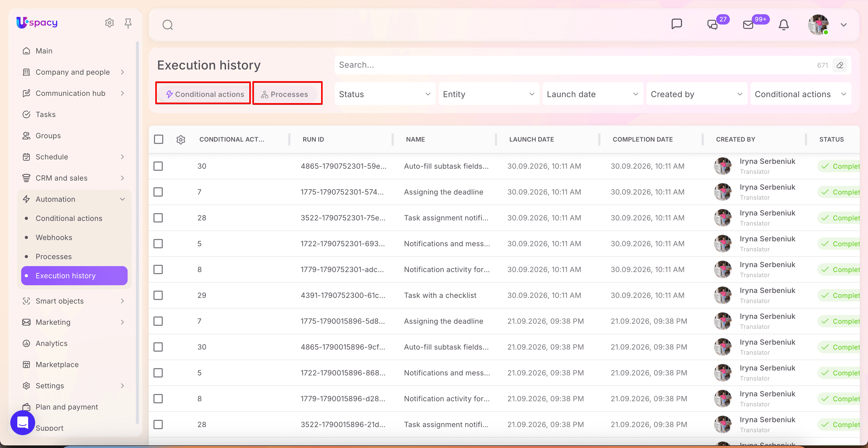Viewport: 868px width, 448px height.
Task: Open table column settings gear icon
Action: 181,140
